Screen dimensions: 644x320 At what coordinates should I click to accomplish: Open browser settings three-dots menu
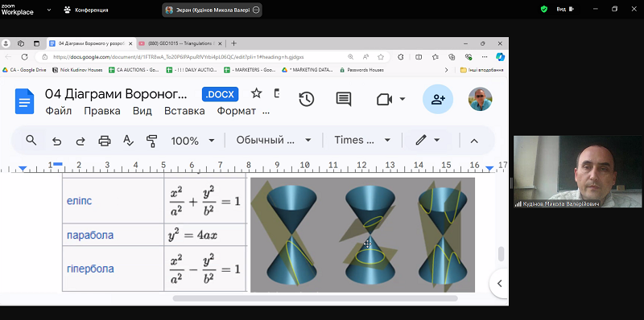(485, 56)
